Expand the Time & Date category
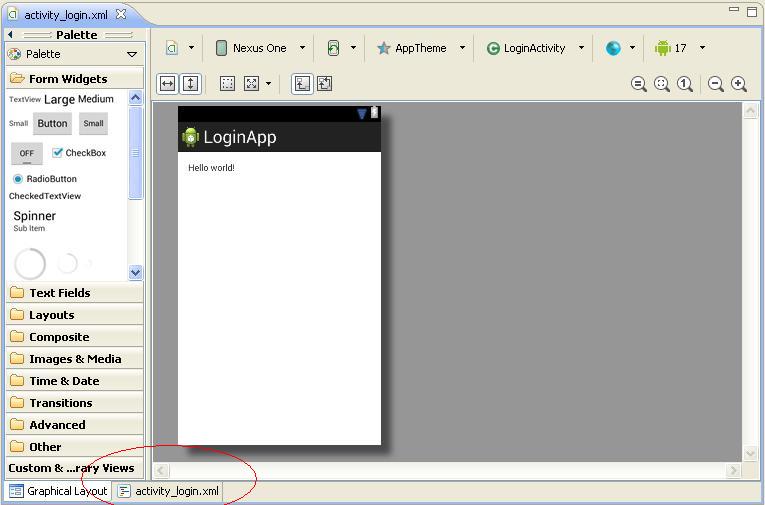The height and width of the screenshot is (505, 765). tap(75, 381)
